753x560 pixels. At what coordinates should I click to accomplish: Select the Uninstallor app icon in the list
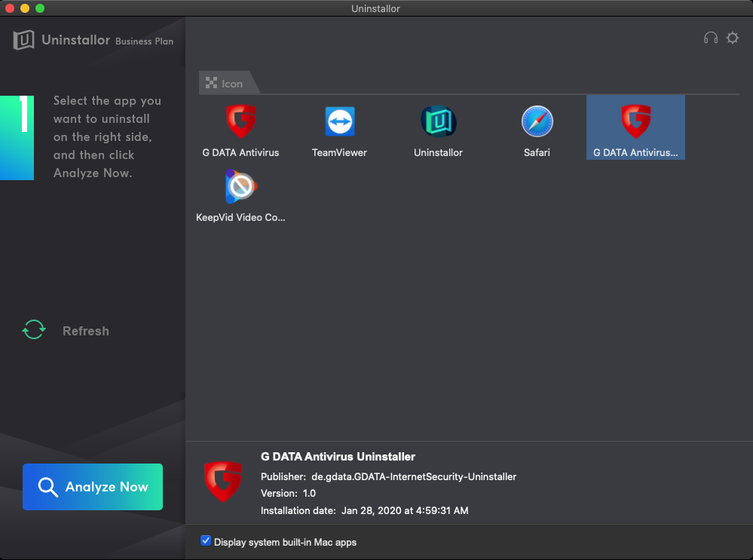click(439, 121)
